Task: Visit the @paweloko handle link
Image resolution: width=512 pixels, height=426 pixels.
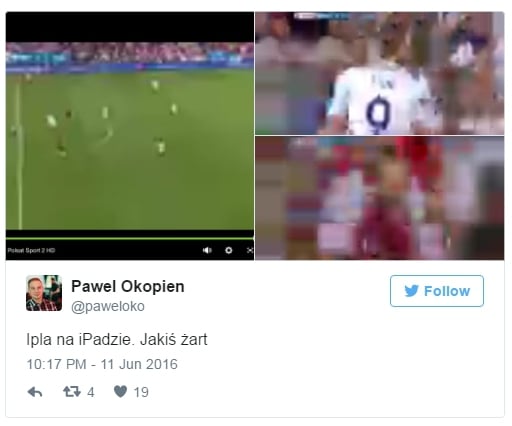Action: pos(108,306)
